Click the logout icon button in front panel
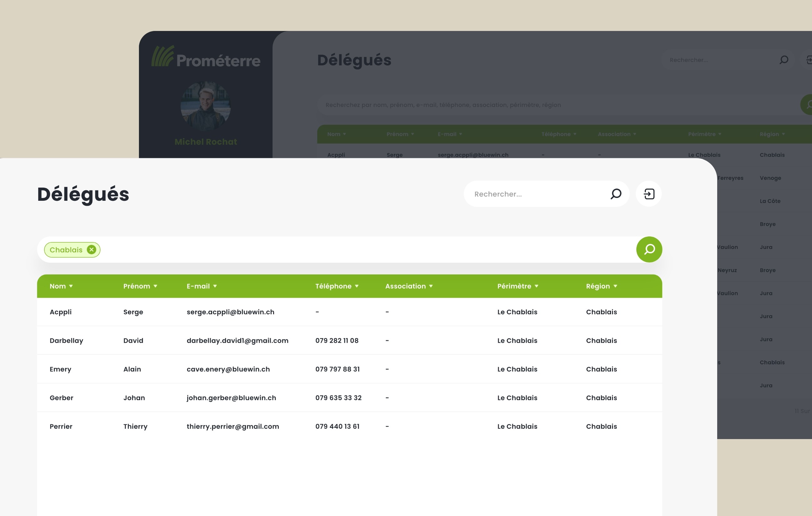812x516 pixels. (x=648, y=194)
